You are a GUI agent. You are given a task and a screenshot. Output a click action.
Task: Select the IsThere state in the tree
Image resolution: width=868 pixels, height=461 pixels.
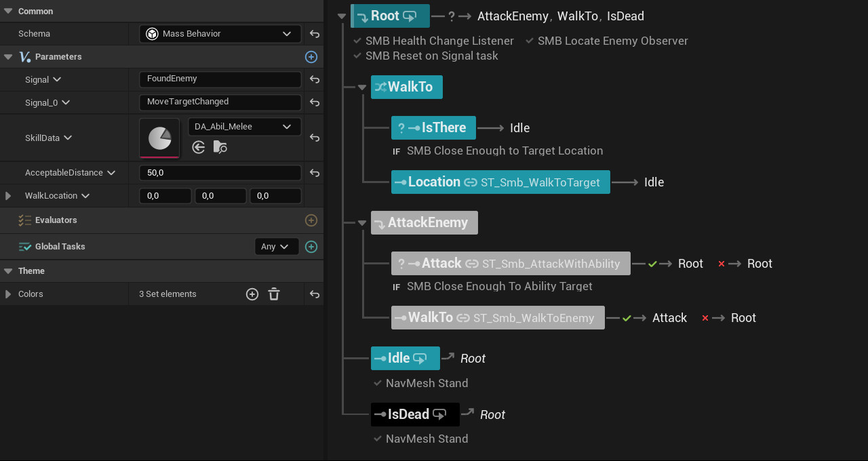pyautogui.click(x=433, y=127)
